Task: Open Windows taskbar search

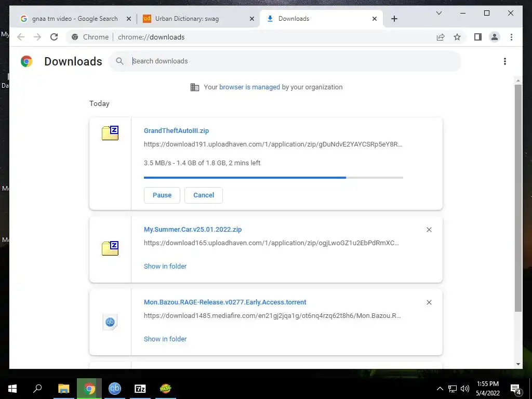Action: point(37,389)
